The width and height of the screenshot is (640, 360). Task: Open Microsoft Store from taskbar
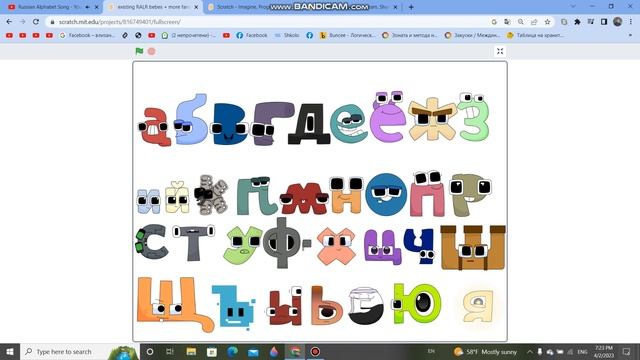(212, 351)
